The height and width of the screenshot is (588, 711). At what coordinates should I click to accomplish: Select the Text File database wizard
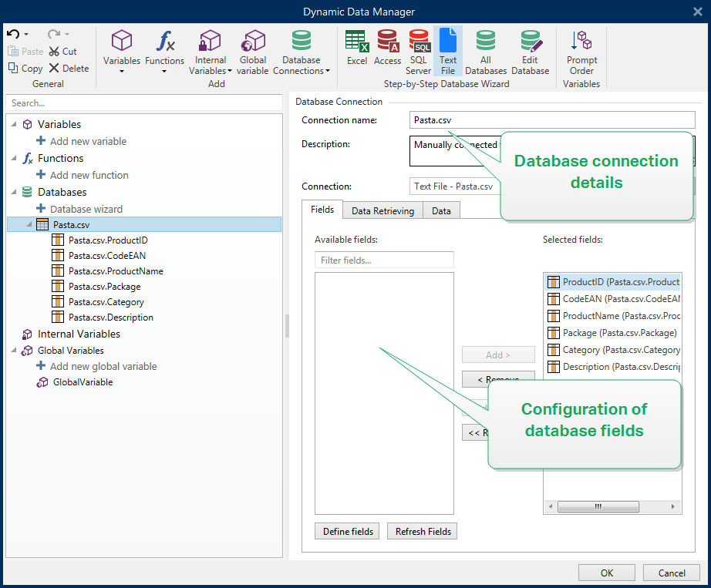click(x=448, y=51)
